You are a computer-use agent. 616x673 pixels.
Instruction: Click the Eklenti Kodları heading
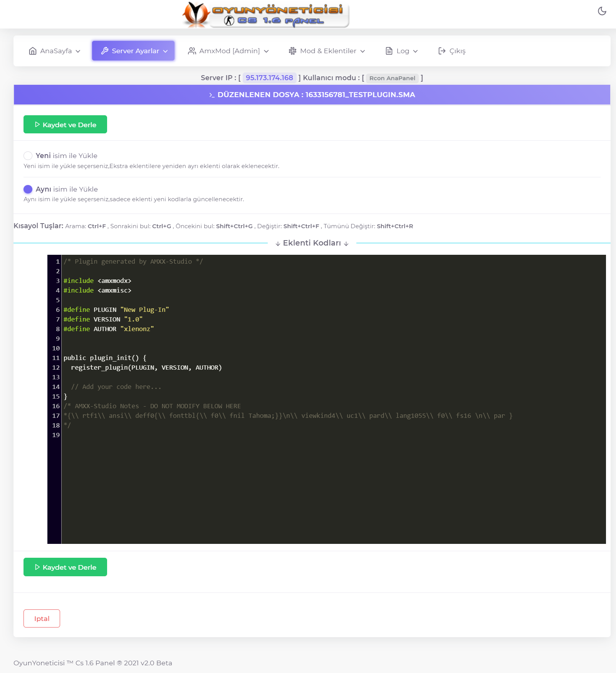[x=312, y=243]
